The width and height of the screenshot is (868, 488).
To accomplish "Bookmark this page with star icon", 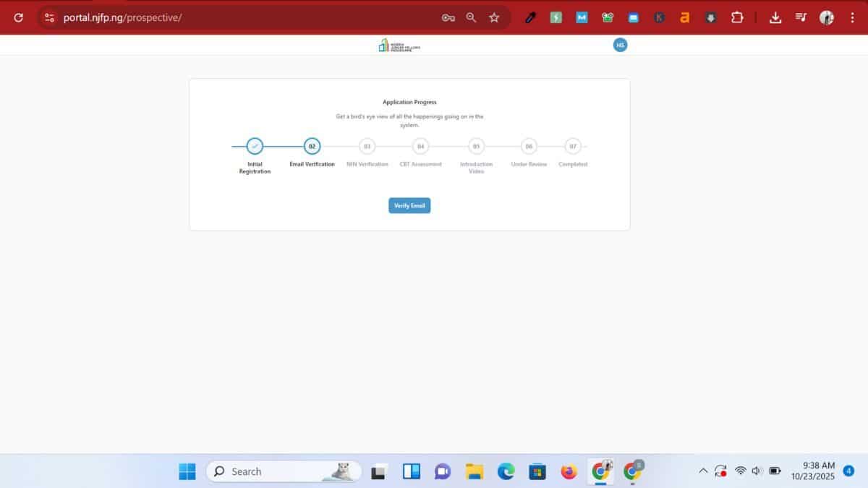I will click(494, 17).
